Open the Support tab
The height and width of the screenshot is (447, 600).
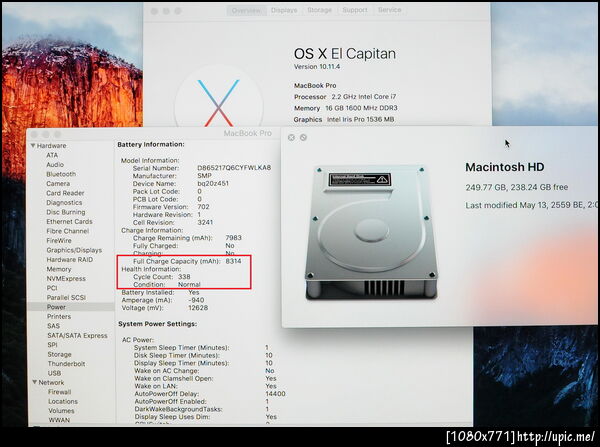(355, 10)
